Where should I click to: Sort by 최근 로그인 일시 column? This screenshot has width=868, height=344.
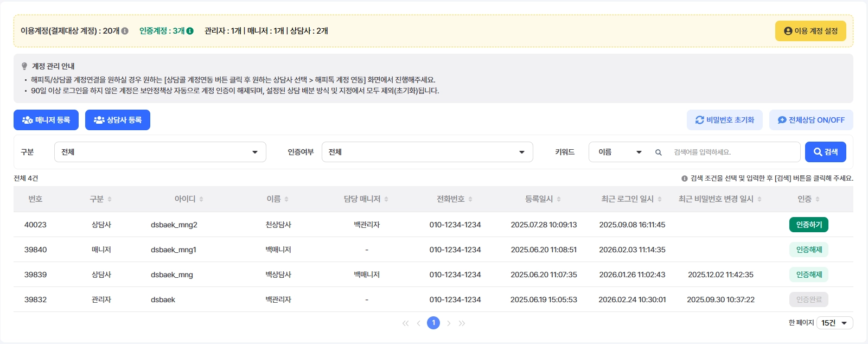pyautogui.click(x=660, y=199)
